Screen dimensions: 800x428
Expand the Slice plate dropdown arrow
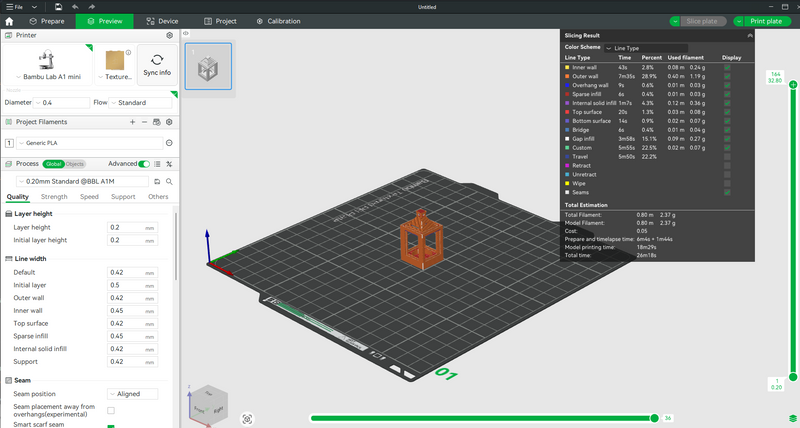pyautogui.click(x=675, y=21)
